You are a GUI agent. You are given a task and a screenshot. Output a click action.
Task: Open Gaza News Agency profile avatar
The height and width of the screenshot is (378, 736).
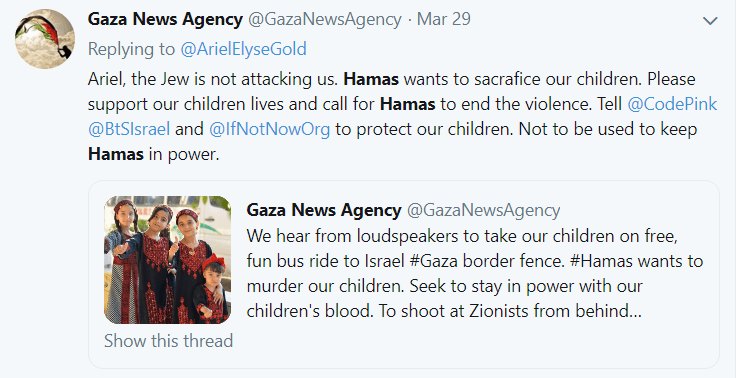tap(45, 39)
